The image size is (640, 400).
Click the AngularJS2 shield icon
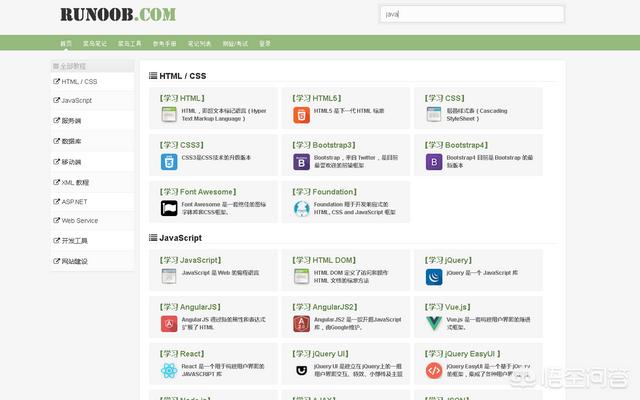point(301,324)
